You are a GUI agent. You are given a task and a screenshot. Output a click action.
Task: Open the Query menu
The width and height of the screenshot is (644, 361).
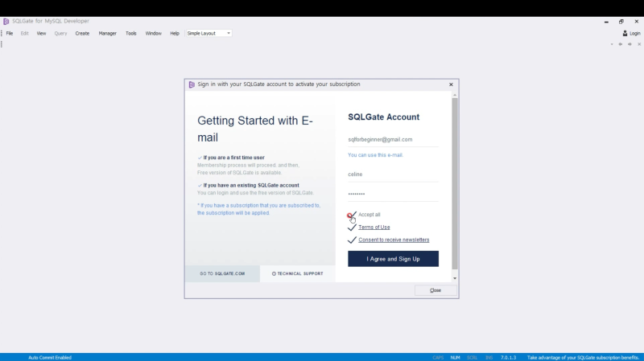pyautogui.click(x=60, y=33)
